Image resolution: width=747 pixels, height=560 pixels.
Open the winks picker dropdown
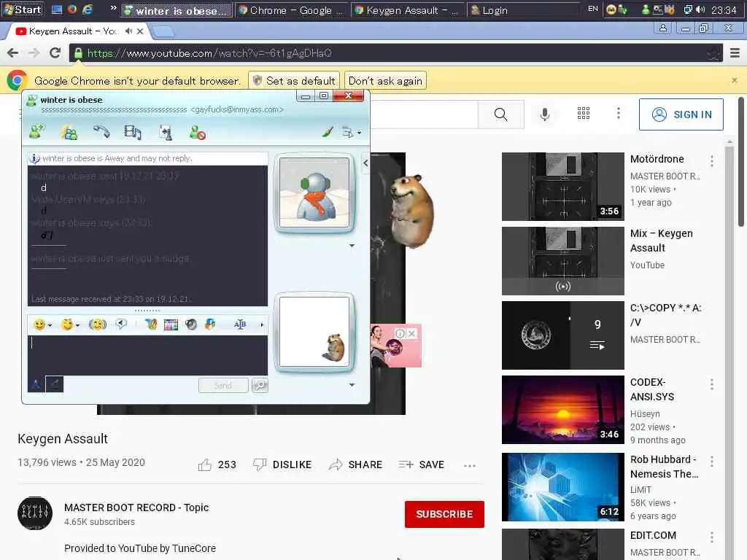point(71,324)
